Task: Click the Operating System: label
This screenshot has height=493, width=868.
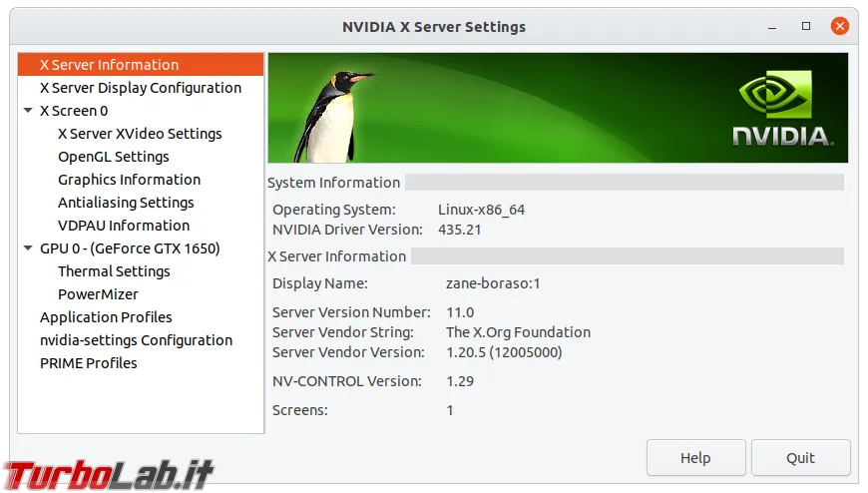Action: pos(334,210)
